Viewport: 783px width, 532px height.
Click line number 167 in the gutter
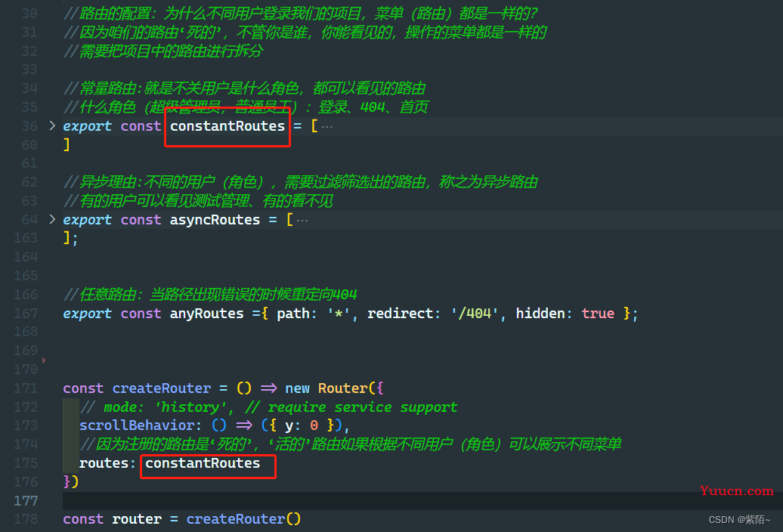26,314
